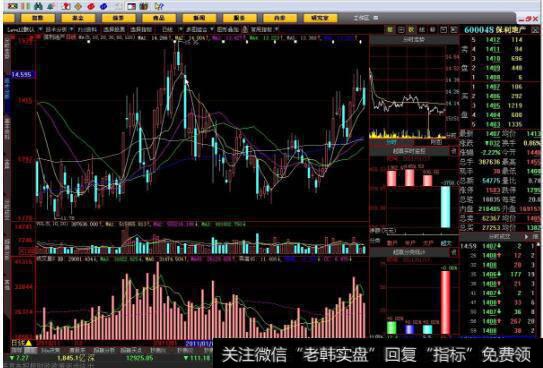Select the 散户 tab below bar chart
Screen dimensions: 543x368
392,243
